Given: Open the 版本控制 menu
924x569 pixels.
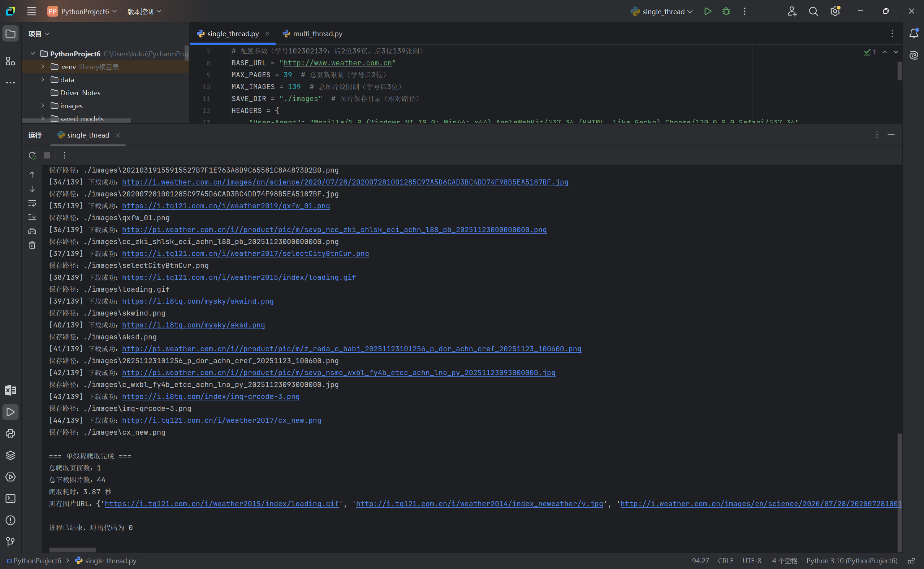Looking at the screenshot, I should click(x=144, y=12).
